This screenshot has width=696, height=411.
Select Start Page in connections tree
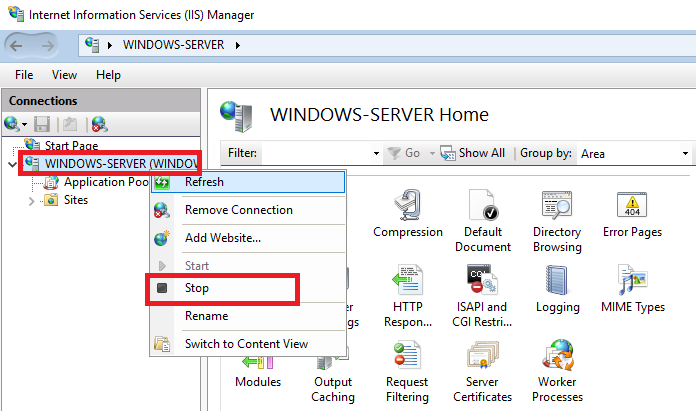pyautogui.click(x=71, y=146)
